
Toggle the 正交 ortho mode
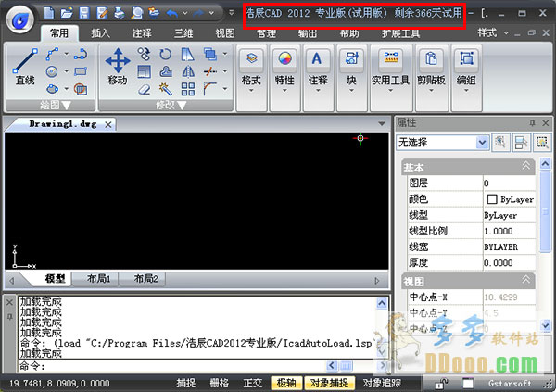(253, 383)
